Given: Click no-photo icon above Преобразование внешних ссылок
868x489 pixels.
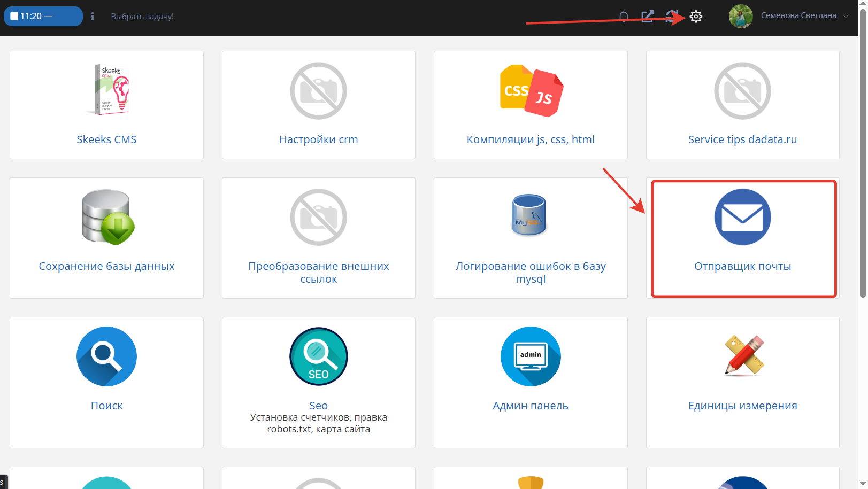Looking at the screenshot, I should coord(319,218).
